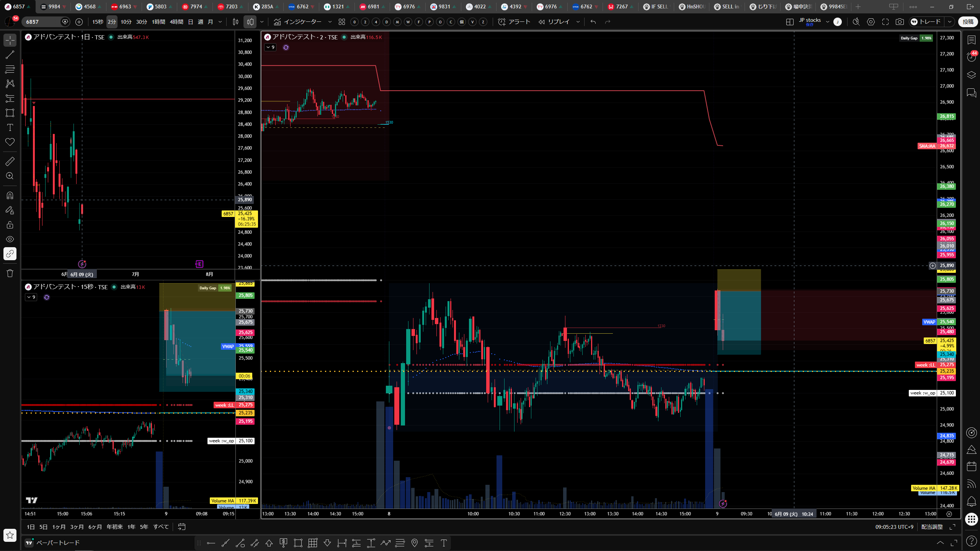This screenshot has height=551, width=980.
Task: Expand the chart type dropdown arrow
Action: (x=262, y=22)
